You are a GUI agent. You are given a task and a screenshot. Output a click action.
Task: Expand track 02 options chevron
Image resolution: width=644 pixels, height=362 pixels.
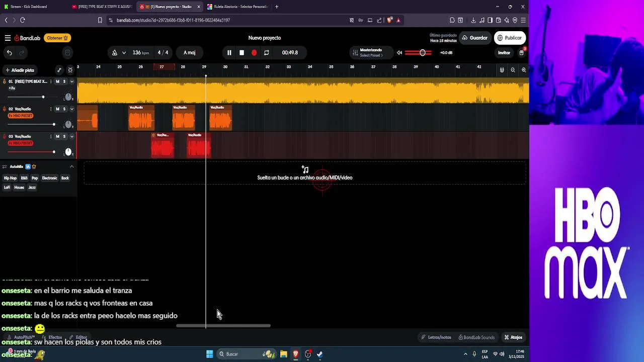(71, 109)
